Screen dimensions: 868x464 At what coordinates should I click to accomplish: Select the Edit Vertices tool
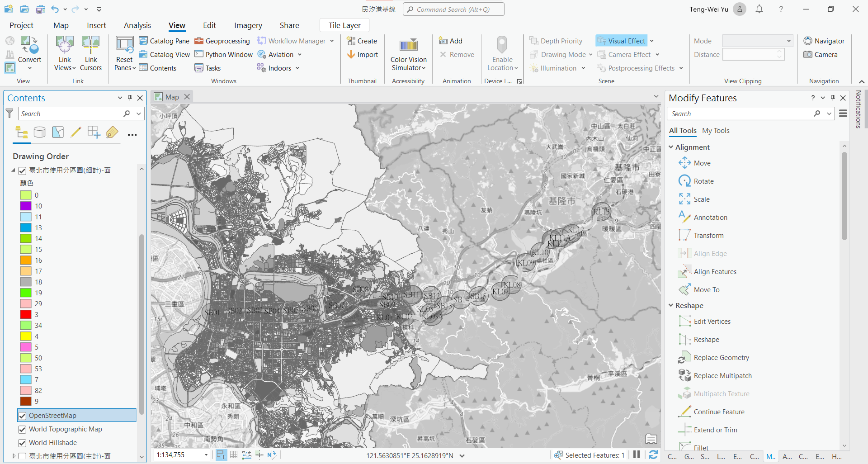pos(712,321)
